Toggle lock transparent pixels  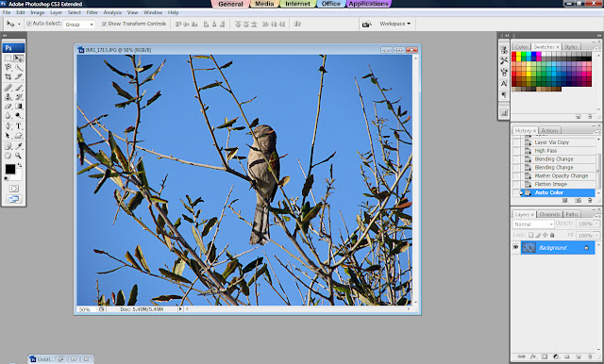click(x=530, y=235)
